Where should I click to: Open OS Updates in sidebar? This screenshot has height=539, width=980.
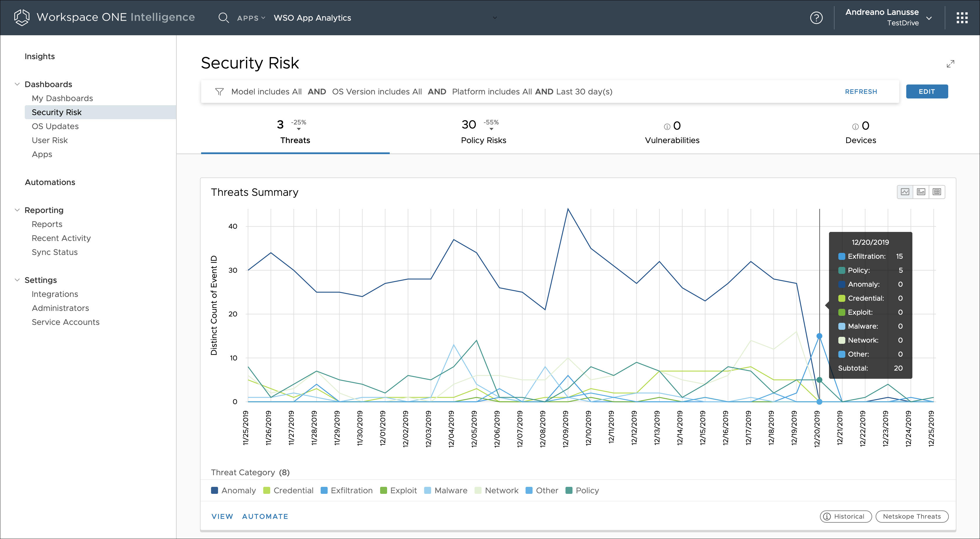click(x=55, y=126)
